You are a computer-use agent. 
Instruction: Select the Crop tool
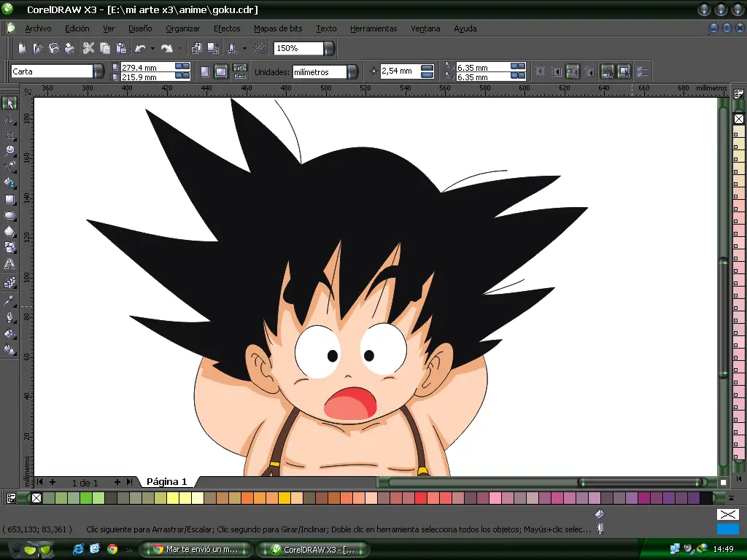click(9, 136)
